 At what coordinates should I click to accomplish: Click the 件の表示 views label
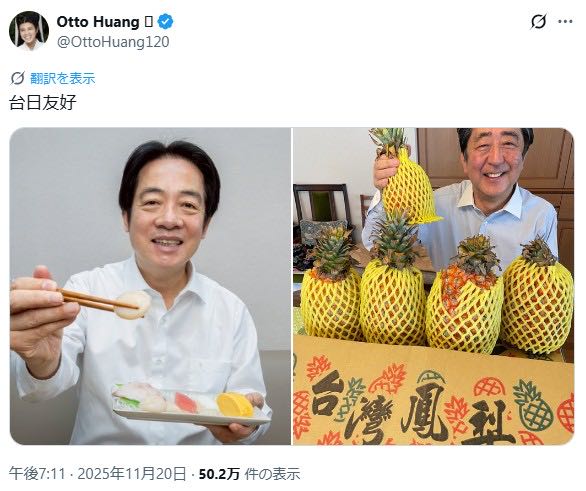point(272,474)
